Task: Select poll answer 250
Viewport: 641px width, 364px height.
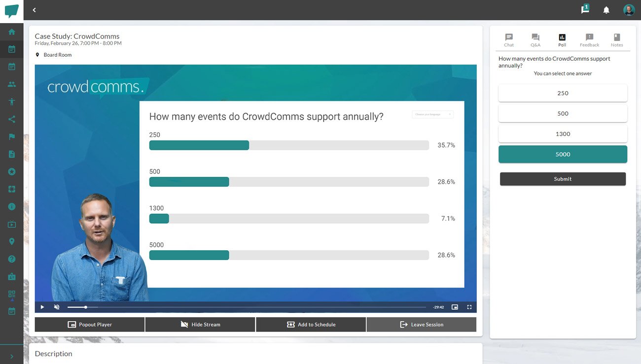Action: tap(563, 93)
